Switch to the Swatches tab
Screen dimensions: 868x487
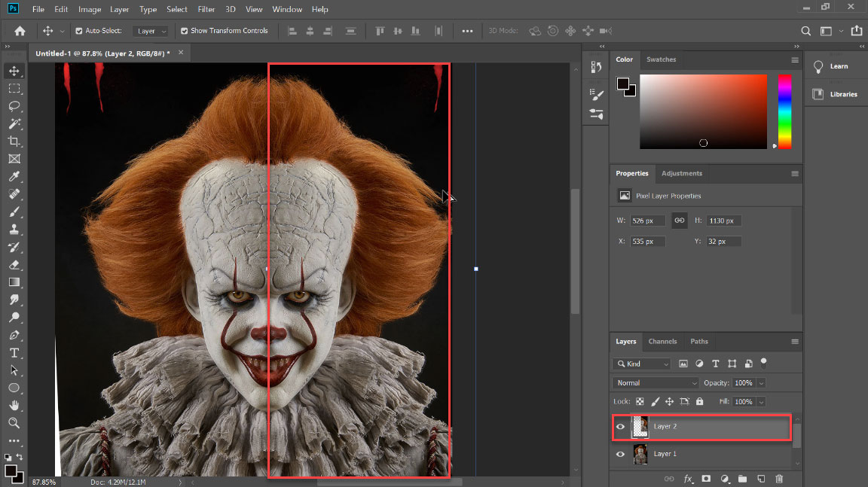661,59
